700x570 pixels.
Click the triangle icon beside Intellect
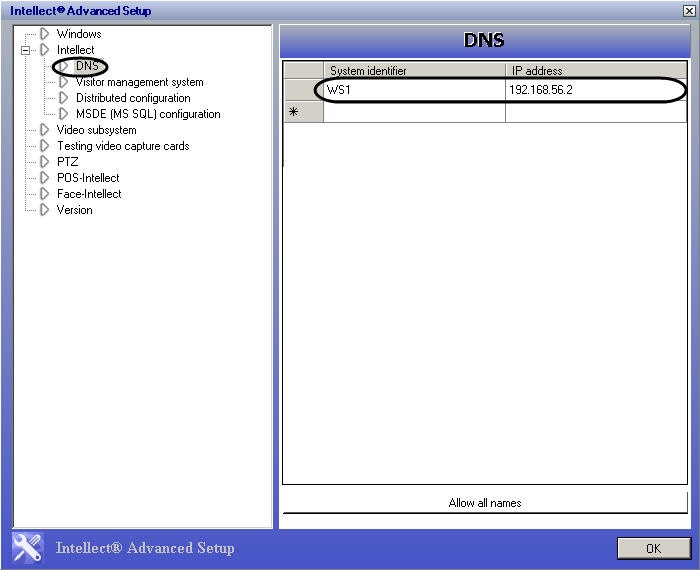point(44,50)
